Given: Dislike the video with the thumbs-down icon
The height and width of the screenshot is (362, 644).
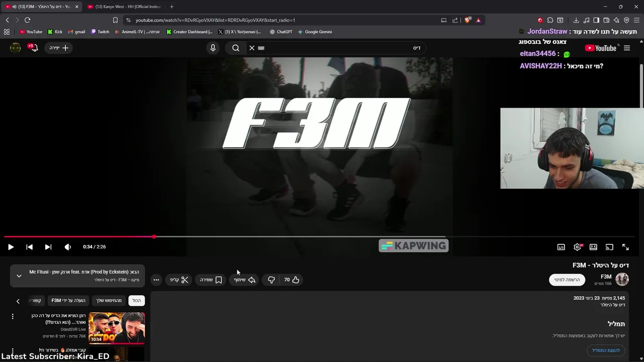Looking at the screenshot, I should (x=271, y=280).
